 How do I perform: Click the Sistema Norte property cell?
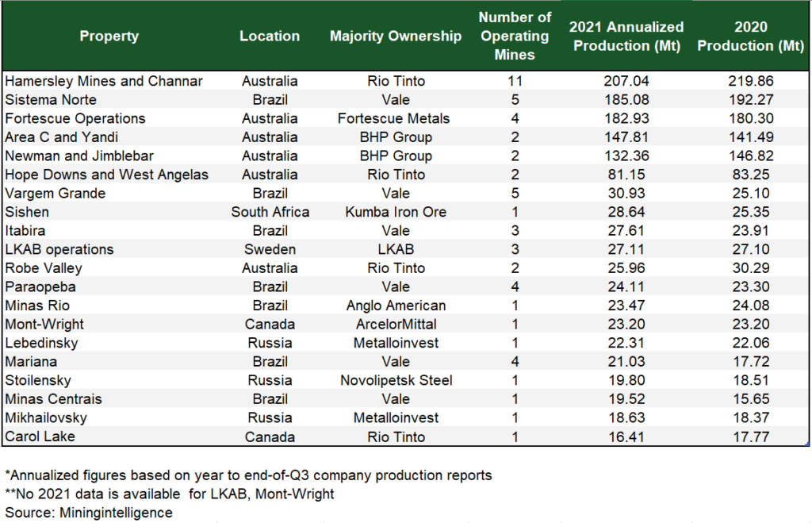(x=51, y=100)
